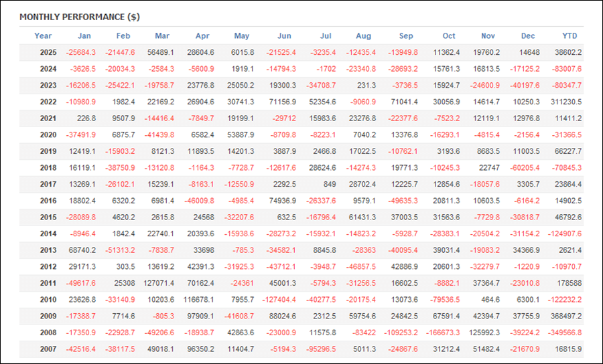Click the Jul column header
This screenshot has width=603, height=364.
coord(326,36)
